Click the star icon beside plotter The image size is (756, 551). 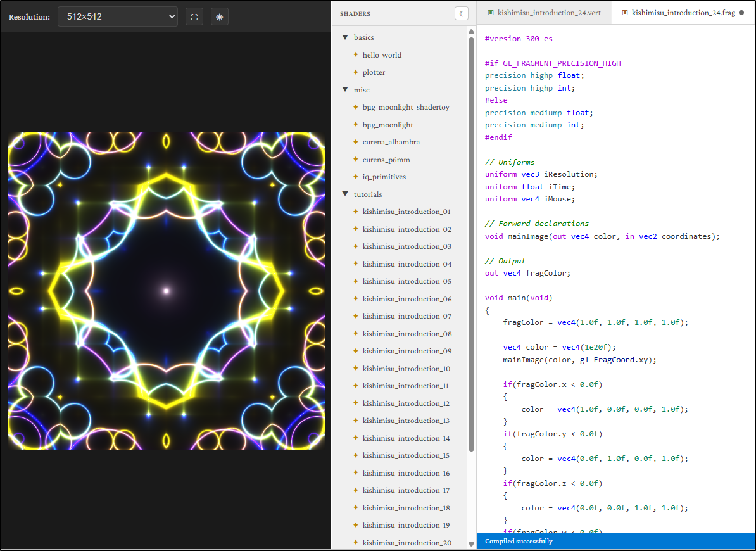[x=356, y=72]
